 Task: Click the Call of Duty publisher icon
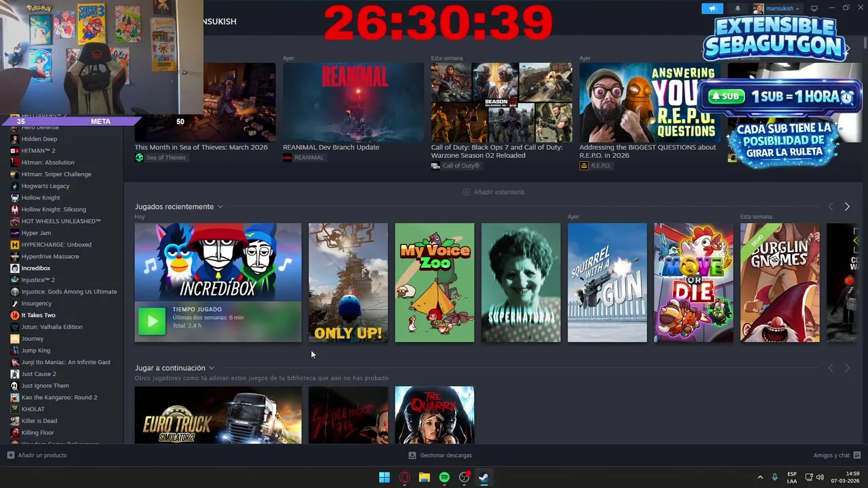tap(435, 165)
